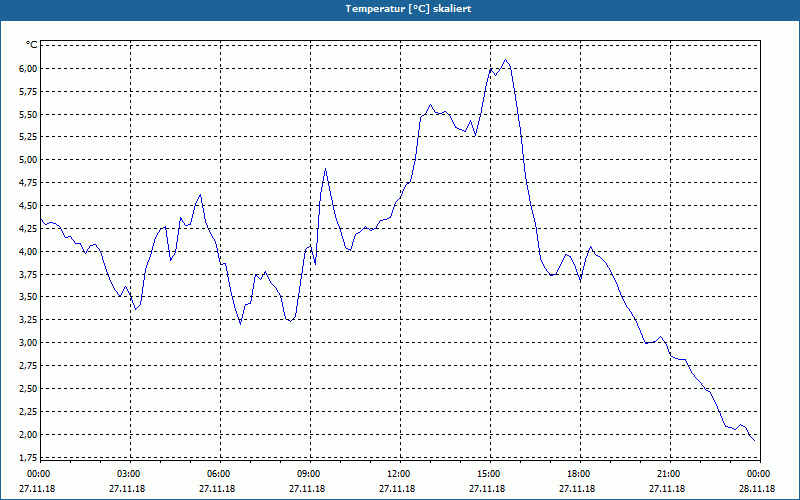The height and width of the screenshot is (500, 800).
Task: Click the 21:00 time axis label
Action: coord(669,474)
